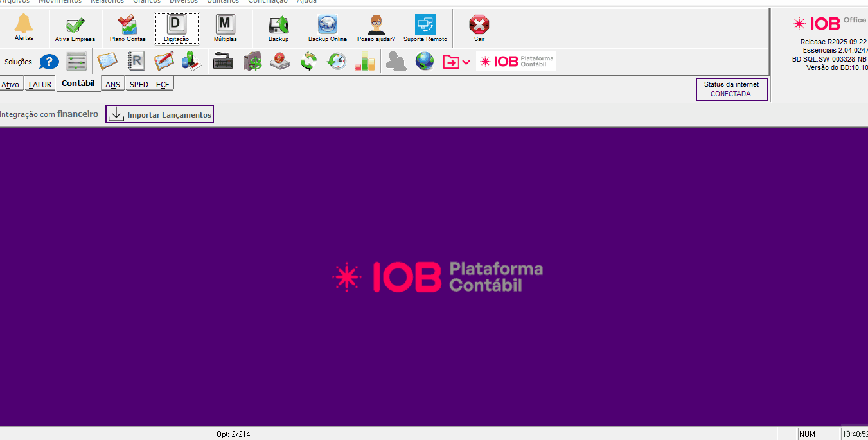
Task: Open Suporte Remoto
Action: 425,28
